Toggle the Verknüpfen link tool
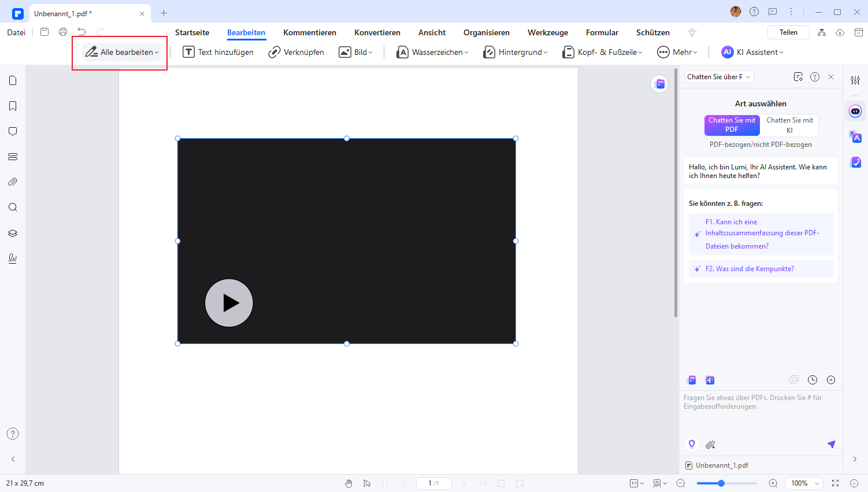Image resolution: width=868 pixels, height=492 pixels. pos(296,52)
